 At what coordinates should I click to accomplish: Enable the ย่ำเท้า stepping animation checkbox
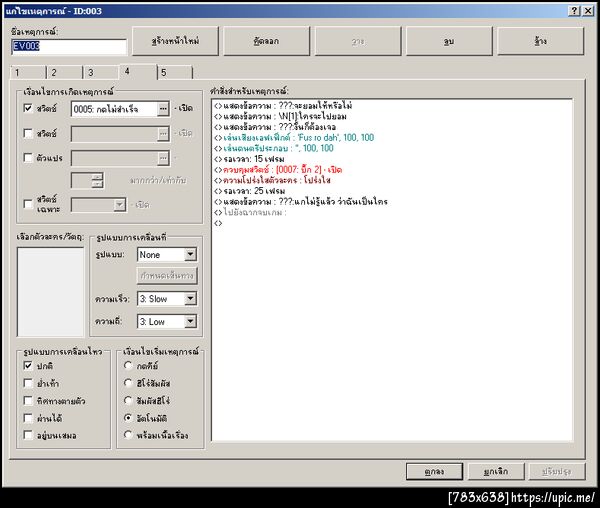pos(28,383)
